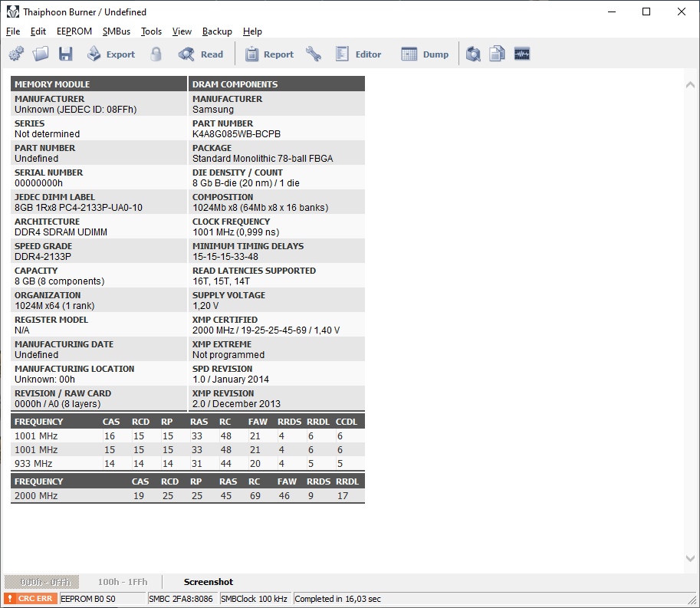Open the SMBus menu
The width and height of the screenshot is (700, 608).
click(x=116, y=31)
